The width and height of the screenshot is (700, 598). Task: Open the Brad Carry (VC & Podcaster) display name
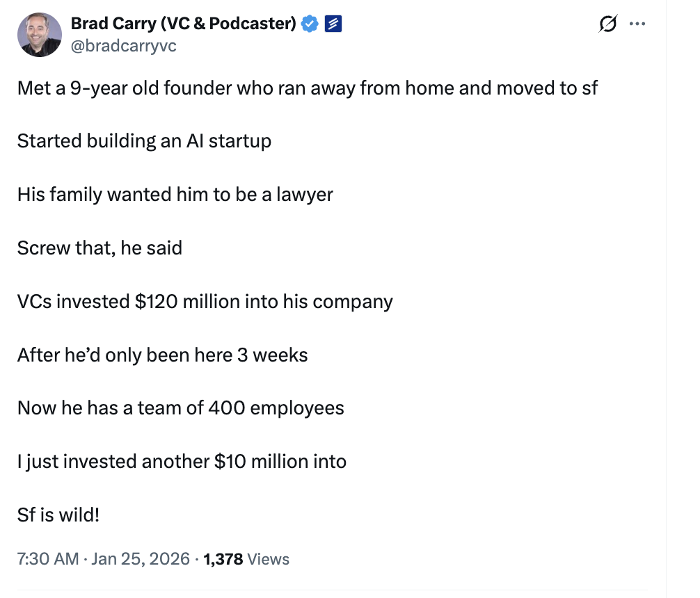(x=184, y=24)
